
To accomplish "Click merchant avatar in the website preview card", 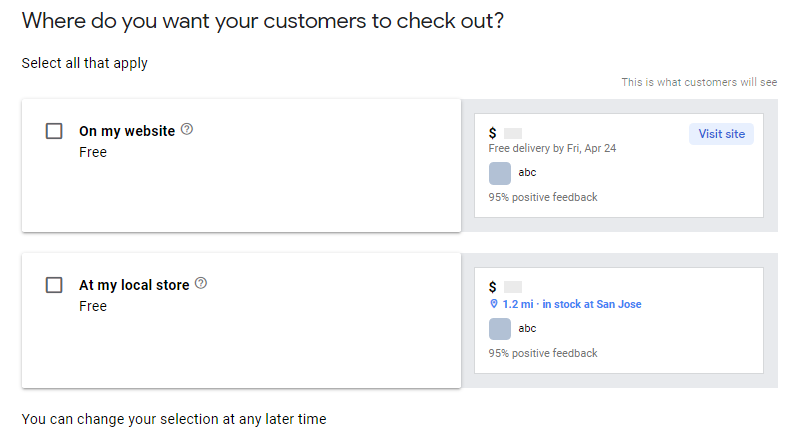I will click(x=500, y=173).
